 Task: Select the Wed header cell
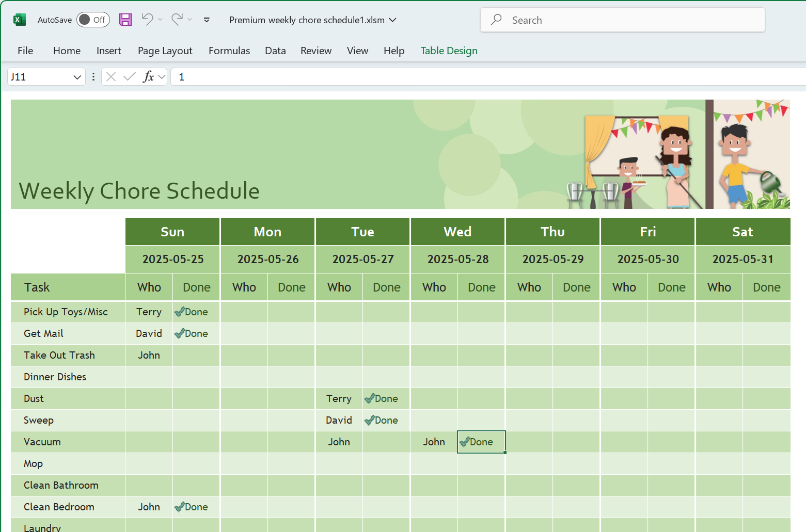[x=457, y=232]
